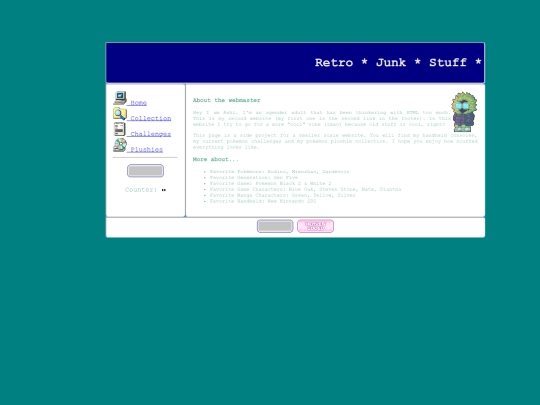Go to the Challenges page link
The height and width of the screenshot is (405, 540).
pos(150,134)
